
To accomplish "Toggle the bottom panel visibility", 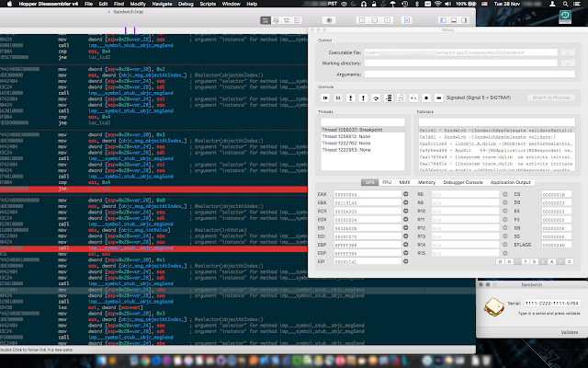I will (454, 20).
